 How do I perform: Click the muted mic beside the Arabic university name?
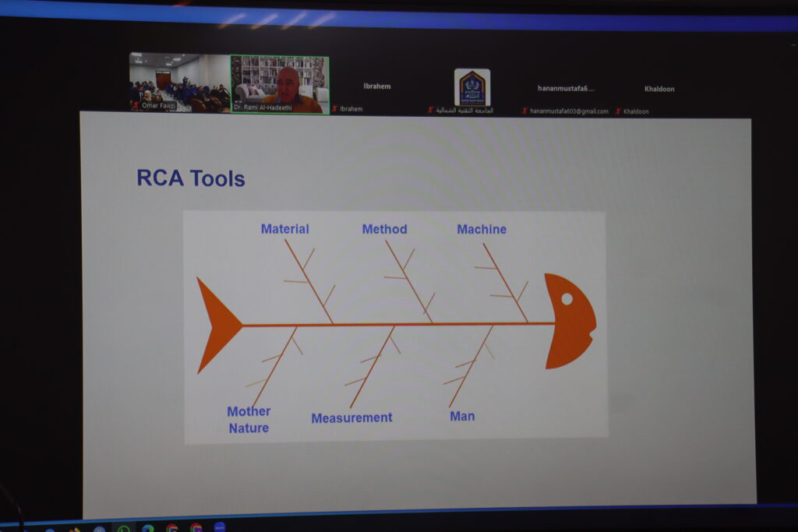coord(429,110)
